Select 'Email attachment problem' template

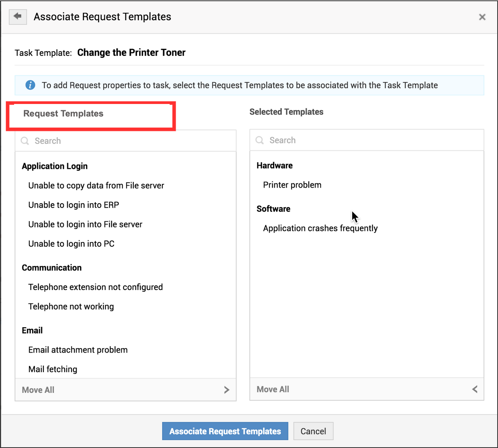pyautogui.click(x=78, y=350)
